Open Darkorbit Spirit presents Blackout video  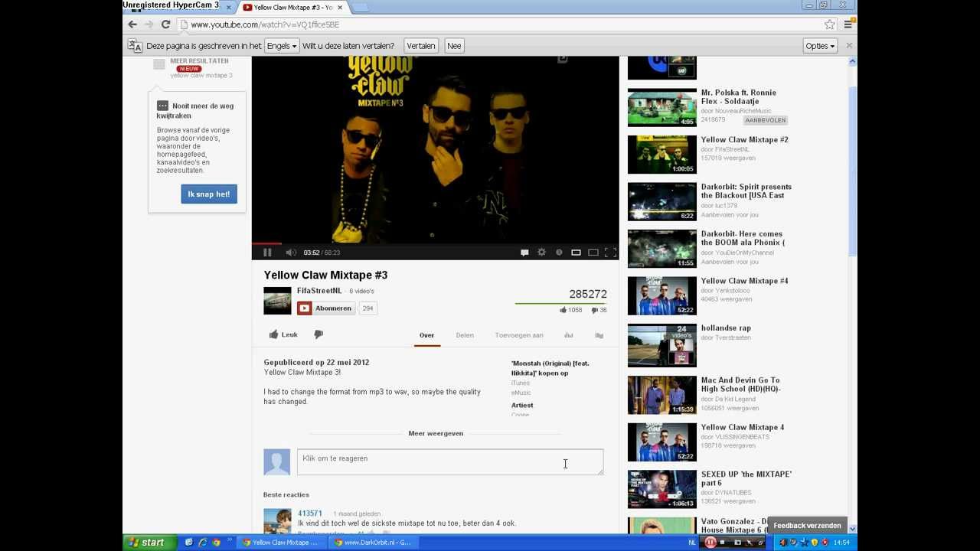tap(662, 201)
